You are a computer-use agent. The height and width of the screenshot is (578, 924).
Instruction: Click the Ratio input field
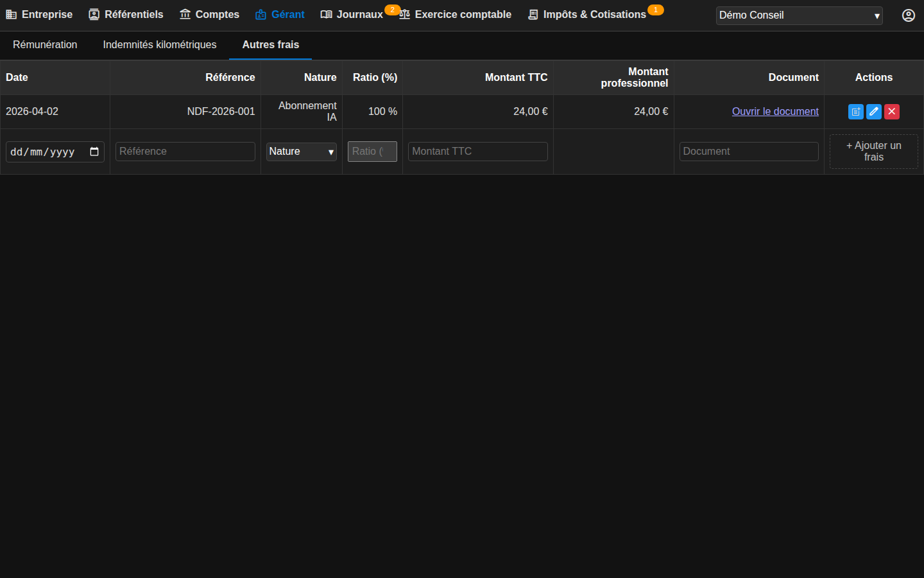(372, 152)
